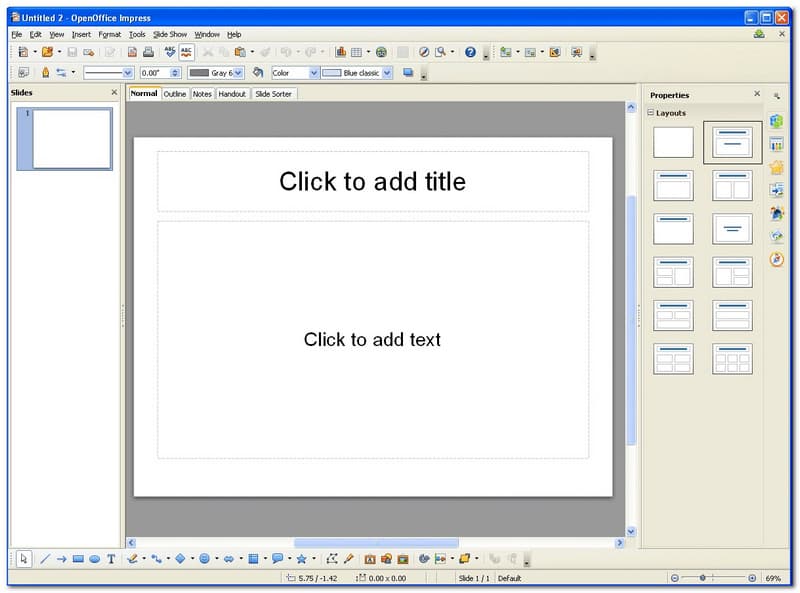Viewport: 800px width, 593px height.
Task: Choose the Ellipse shape tool
Action: click(x=94, y=559)
